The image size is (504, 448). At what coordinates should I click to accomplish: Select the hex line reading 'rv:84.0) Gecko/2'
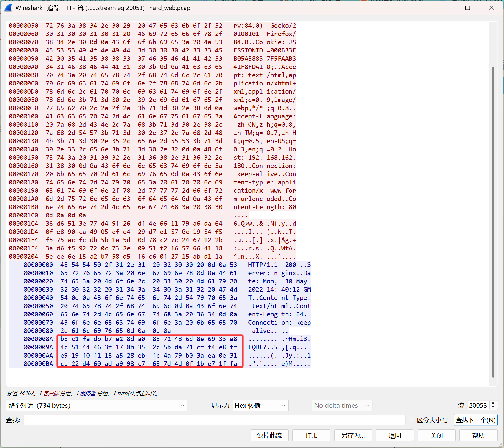tap(152, 26)
